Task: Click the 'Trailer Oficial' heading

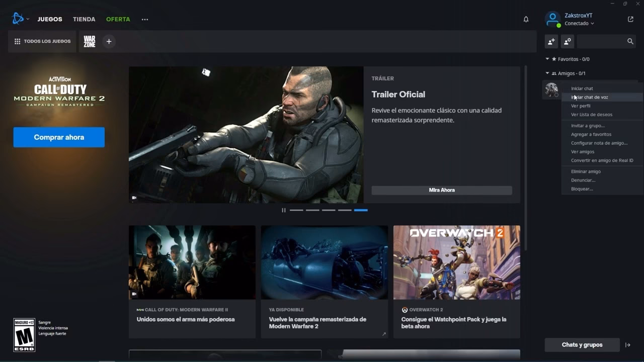Action: 398,95
